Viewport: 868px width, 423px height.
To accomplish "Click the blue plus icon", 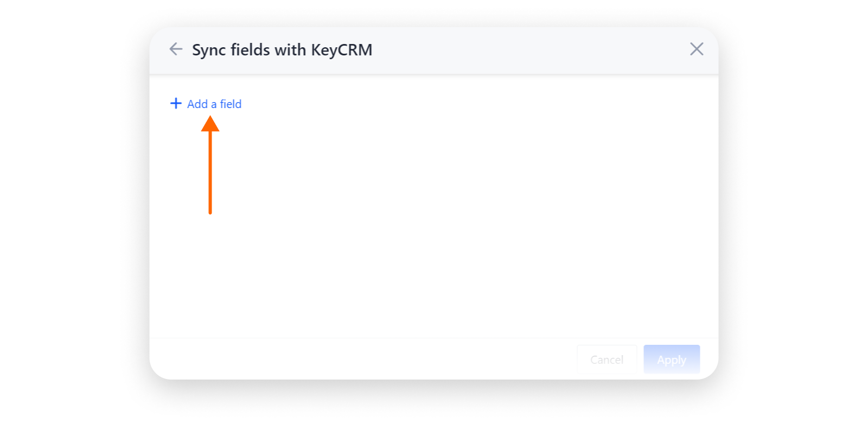I will (176, 103).
